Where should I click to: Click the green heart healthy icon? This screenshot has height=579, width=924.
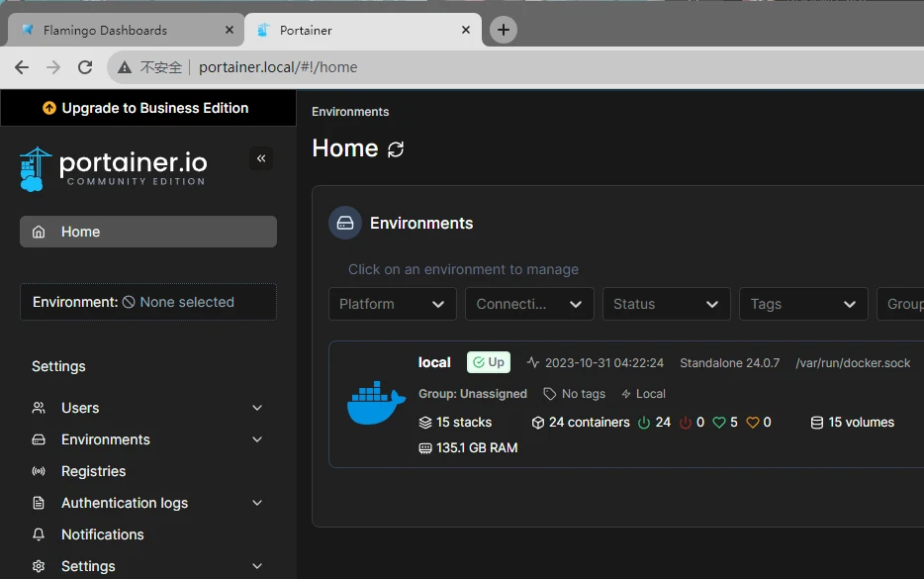click(719, 423)
